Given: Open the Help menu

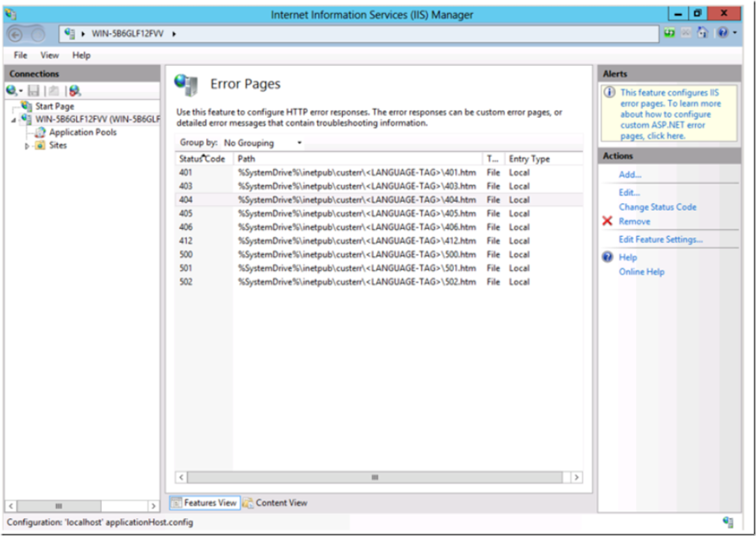Looking at the screenshot, I should pyautogui.click(x=82, y=55).
